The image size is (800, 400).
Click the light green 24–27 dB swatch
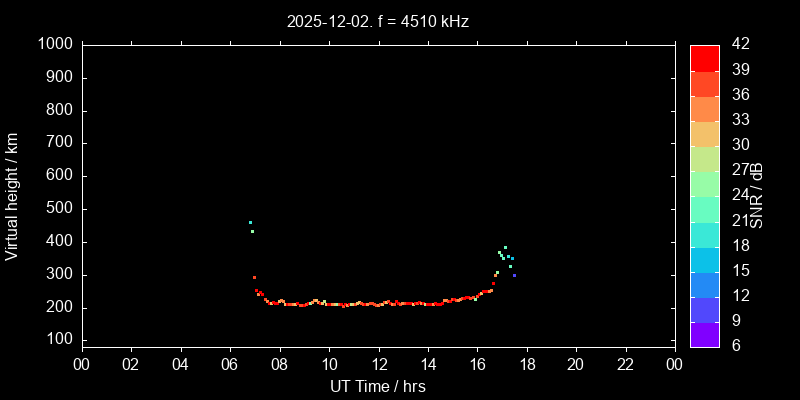pyautogui.click(x=705, y=183)
